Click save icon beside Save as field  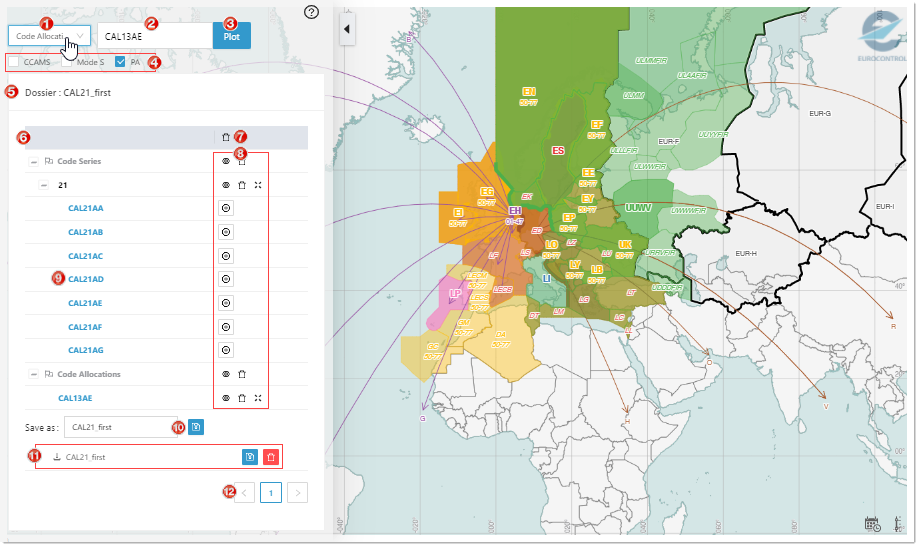tap(196, 427)
